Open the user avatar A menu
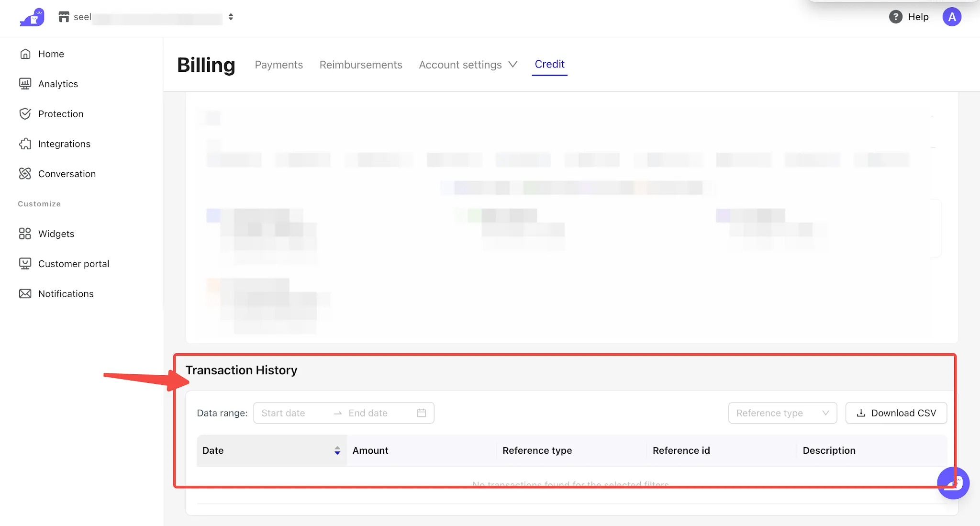Image resolution: width=980 pixels, height=526 pixels. point(952,17)
